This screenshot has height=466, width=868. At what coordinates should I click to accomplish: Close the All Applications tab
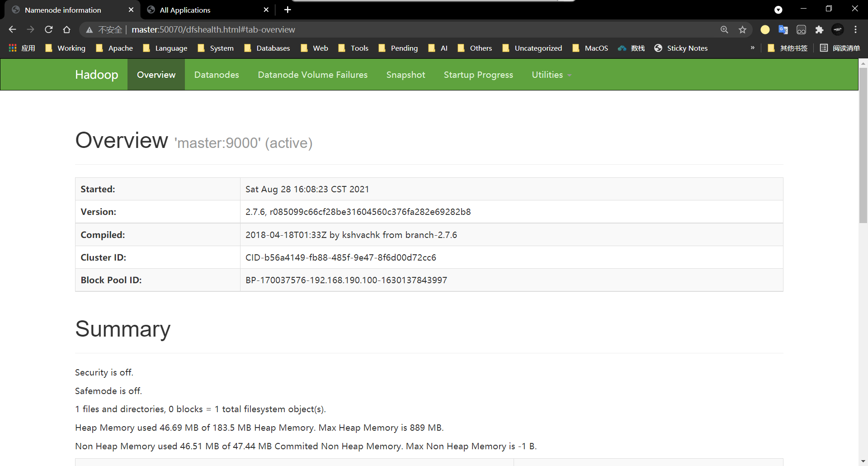tap(266, 10)
